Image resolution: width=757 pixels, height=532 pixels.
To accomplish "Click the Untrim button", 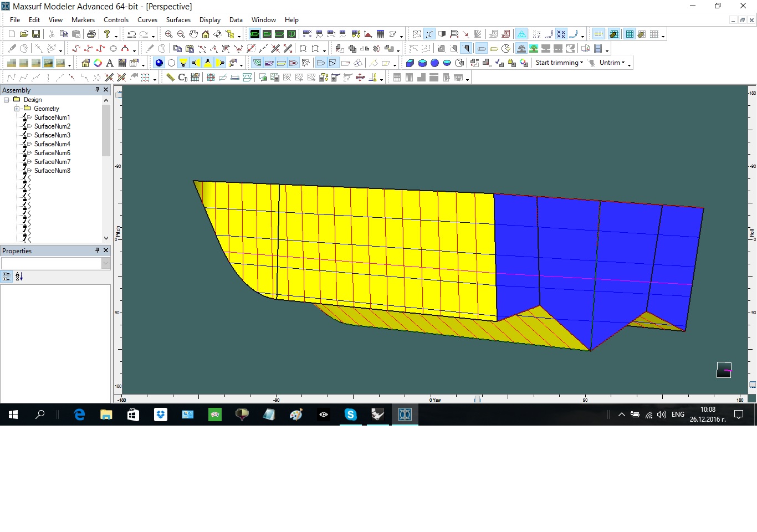I will [x=609, y=63].
